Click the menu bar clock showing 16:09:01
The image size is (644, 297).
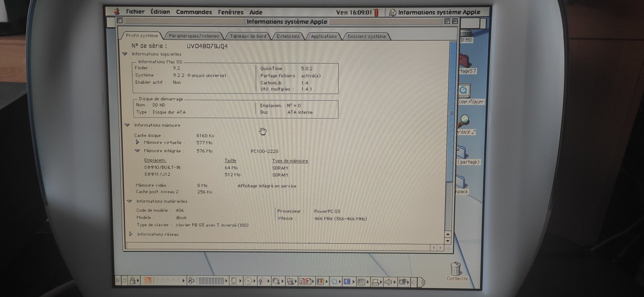point(354,12)
